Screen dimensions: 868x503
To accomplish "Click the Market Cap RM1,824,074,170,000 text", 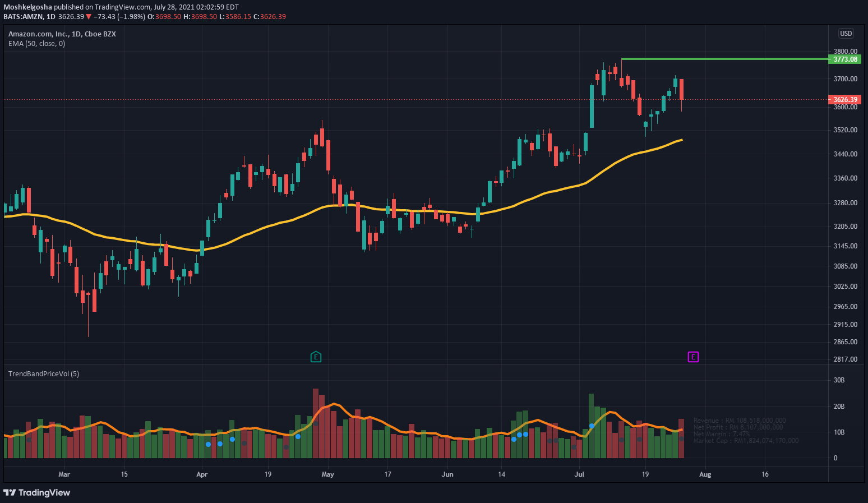I will [x=746, y=441].
